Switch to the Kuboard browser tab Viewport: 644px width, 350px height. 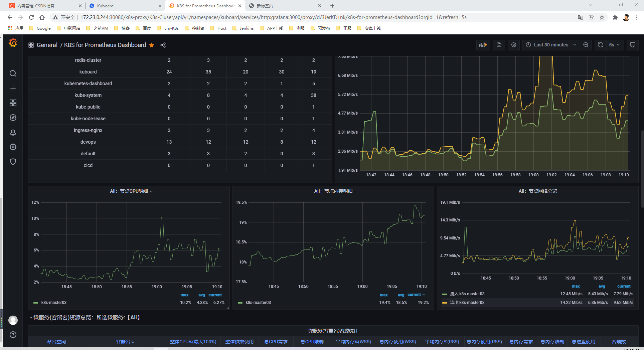click(x=125, y=6)
